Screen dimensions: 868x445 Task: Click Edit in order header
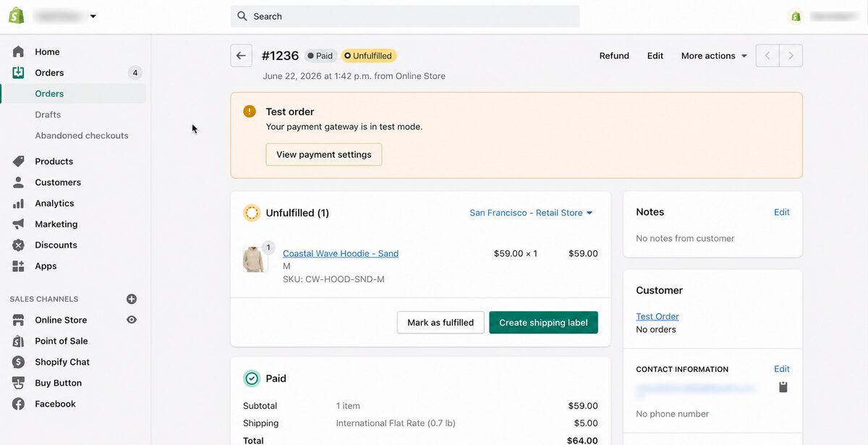pyautogui.click(x=655, y=56)
